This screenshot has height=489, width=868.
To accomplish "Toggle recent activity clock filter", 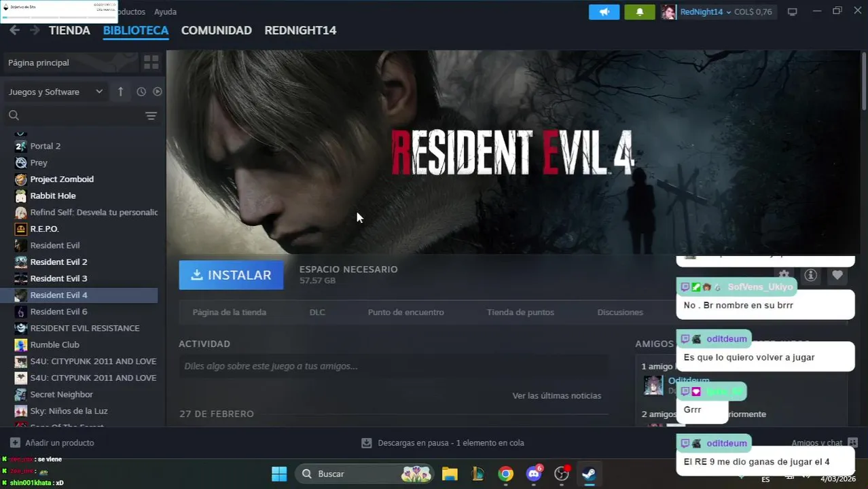I will [x=141, y=92].
